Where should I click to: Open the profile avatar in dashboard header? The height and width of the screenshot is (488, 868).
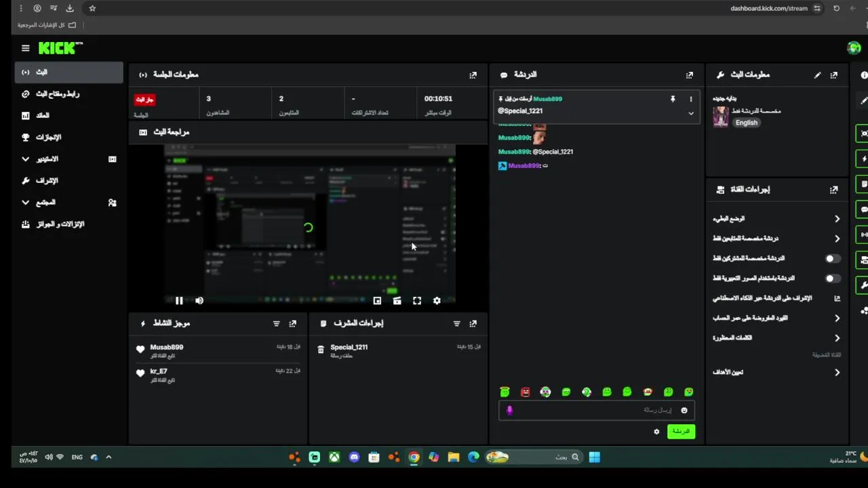pyautogui.click(x=854, y=47)
